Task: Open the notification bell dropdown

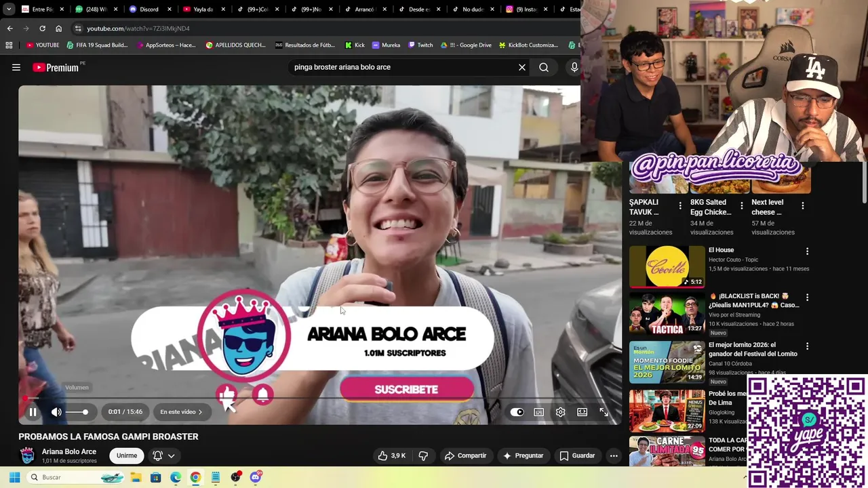Action: click(x=163, y=455)
